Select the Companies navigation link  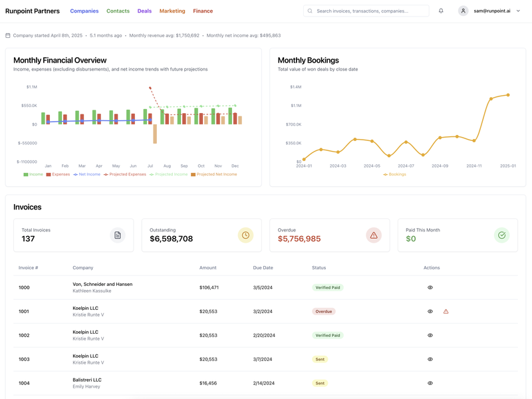pos(84,11)
